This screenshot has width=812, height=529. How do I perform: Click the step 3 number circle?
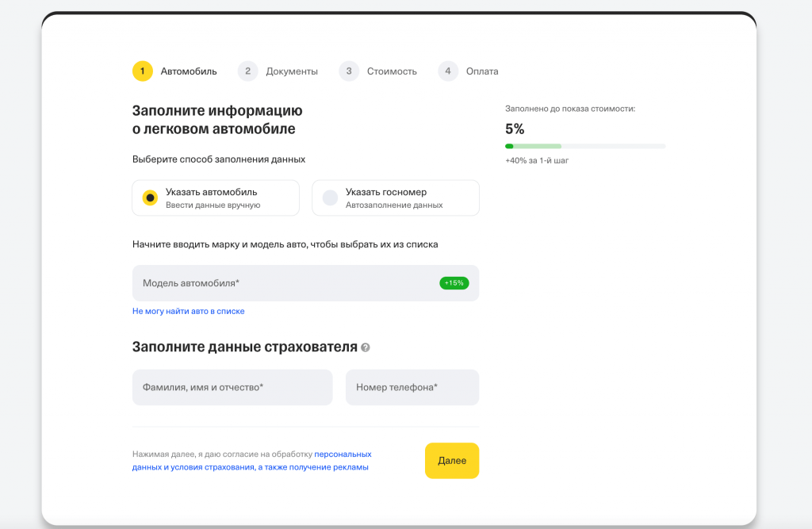point(349,71)
